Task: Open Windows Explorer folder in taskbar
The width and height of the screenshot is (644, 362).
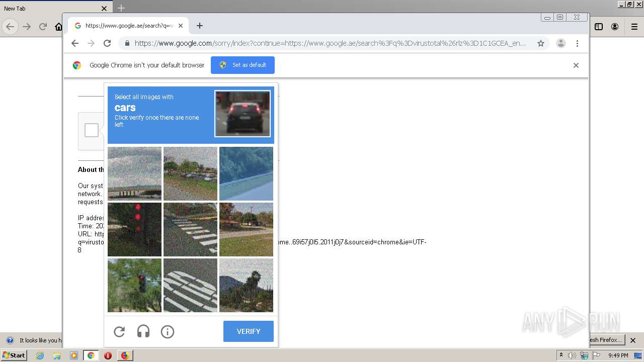Action: 57,355
